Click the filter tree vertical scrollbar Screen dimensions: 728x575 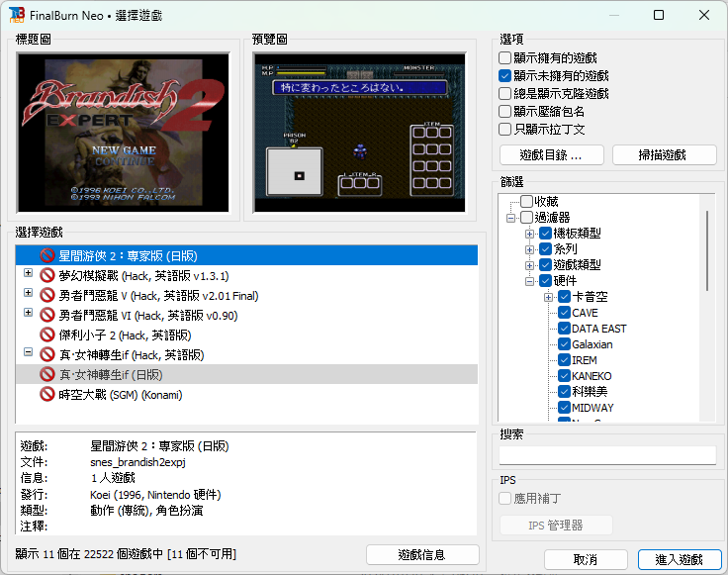click(707, 250)
